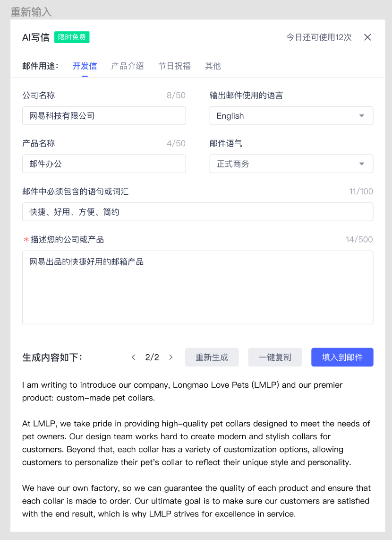Click the 限时免费 badge
The width and height of the screenshot is (392, 540).
72,37
